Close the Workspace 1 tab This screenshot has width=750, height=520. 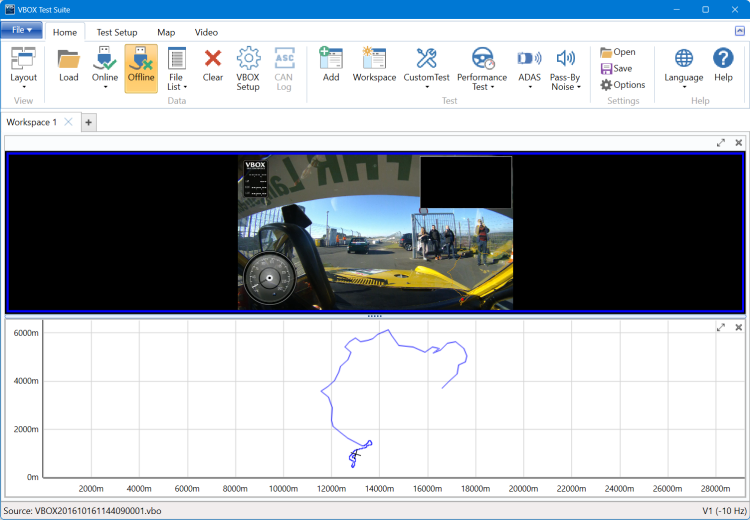point(68,122)
